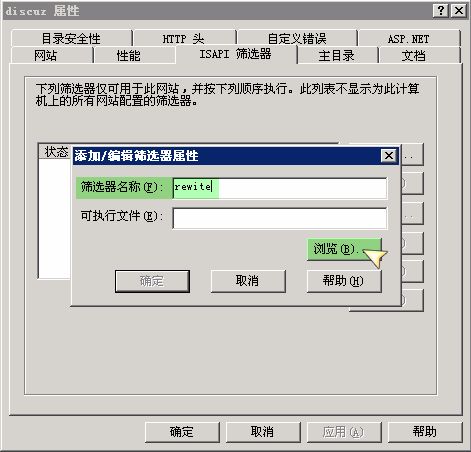This screenshot has height=452, width=471.
Task: Click the question mark help icon in title bar
Action: (x=440, y=11)
